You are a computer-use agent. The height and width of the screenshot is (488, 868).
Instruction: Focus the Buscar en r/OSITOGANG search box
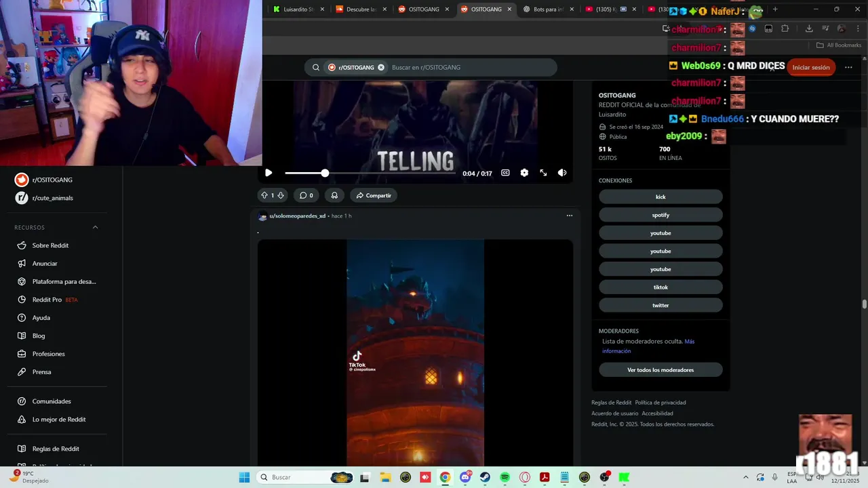(x=471, y=67)
